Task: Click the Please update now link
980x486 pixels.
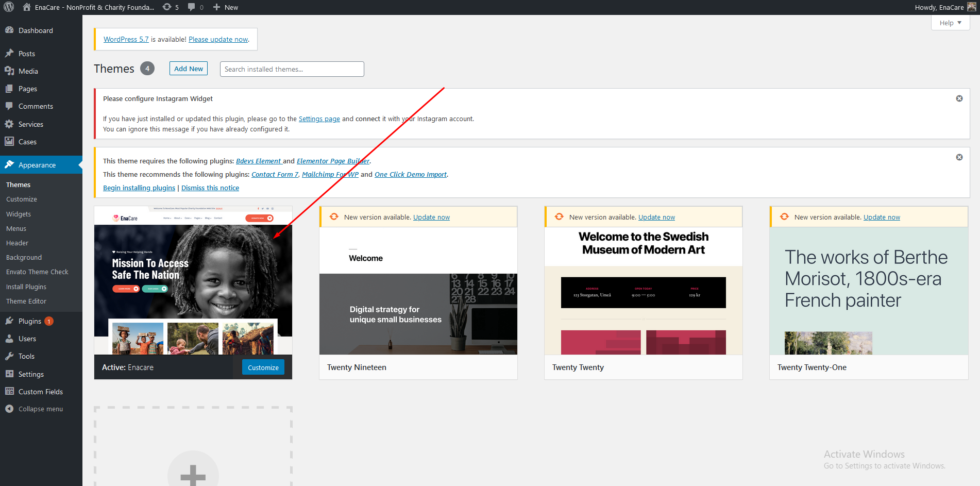Action: (x=218, y=39)
